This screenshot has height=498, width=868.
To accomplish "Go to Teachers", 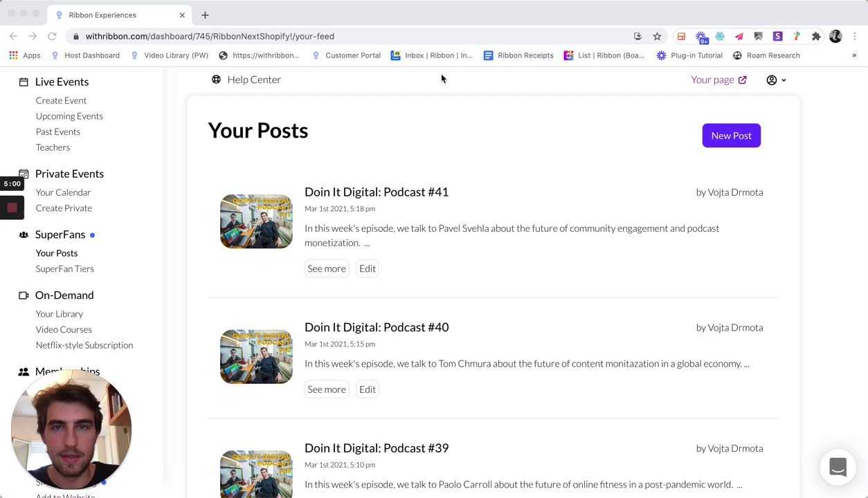I will 53,147.
